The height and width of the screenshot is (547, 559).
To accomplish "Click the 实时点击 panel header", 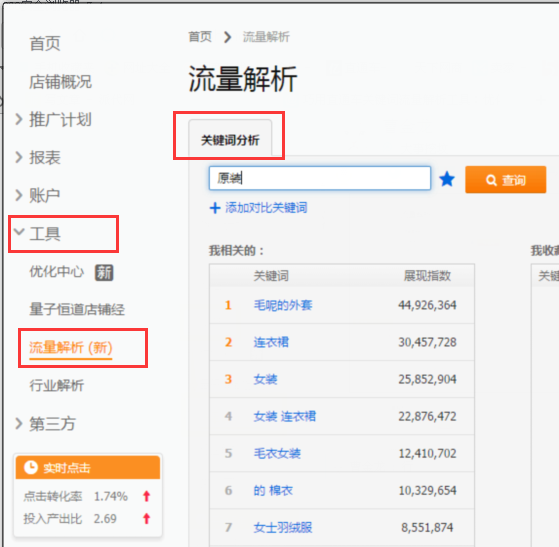I will pos(88,467).
